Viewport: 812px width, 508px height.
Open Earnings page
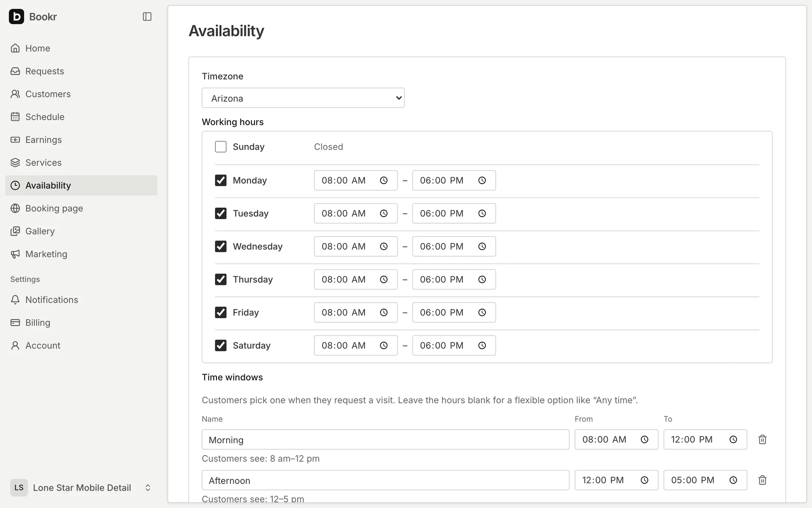point(81,140)
